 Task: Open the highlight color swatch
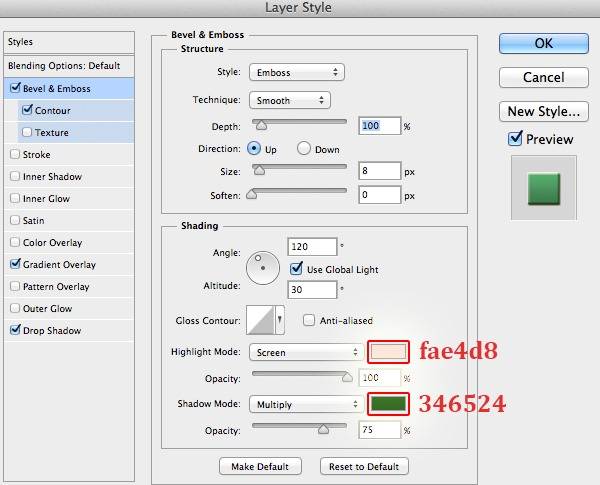pyautogui.click(x=388, y=352)
